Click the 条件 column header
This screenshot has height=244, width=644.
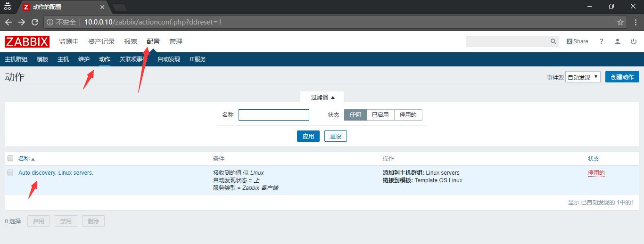pos(219,159)
